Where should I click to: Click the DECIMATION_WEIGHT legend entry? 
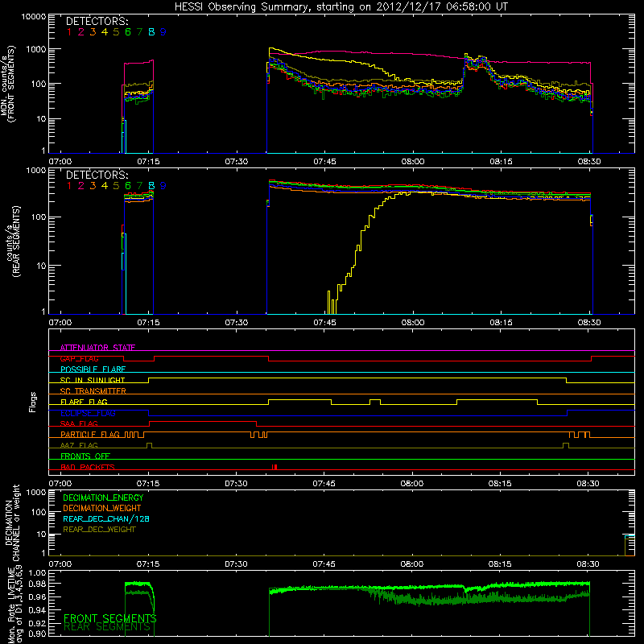102,508
